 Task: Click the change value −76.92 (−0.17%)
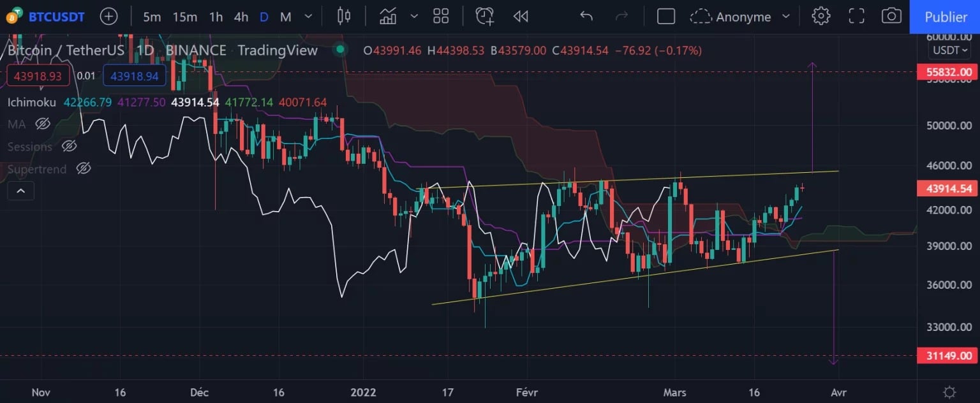658,50
